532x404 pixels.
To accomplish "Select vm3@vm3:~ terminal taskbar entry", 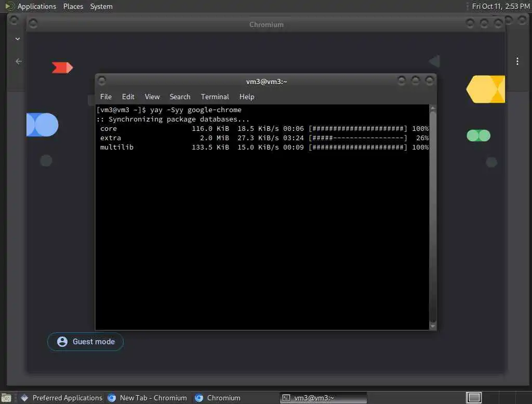I will click(323, 398).
